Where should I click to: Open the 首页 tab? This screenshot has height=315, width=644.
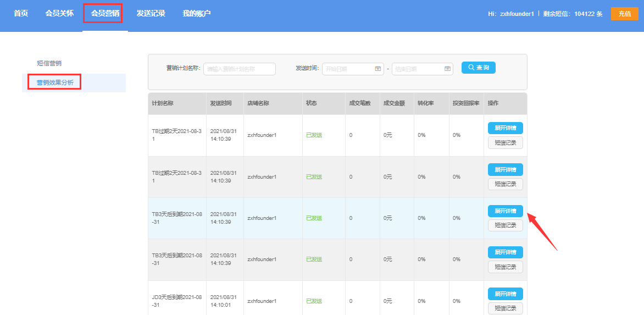pyautogui.click(x=21, y=14)
